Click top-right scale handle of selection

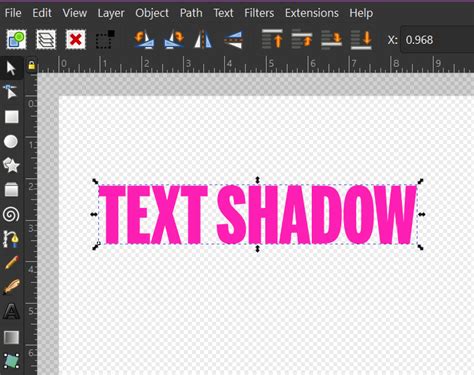421,181
